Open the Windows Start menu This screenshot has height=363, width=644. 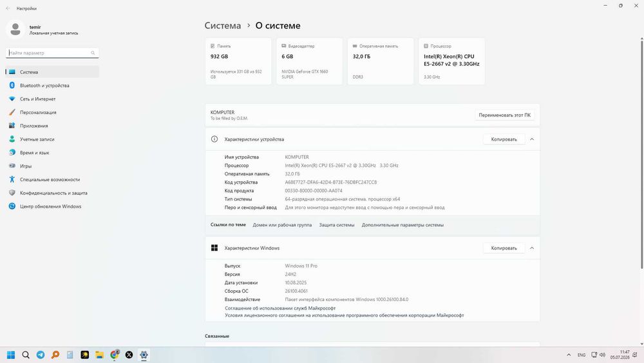[11, 355]
